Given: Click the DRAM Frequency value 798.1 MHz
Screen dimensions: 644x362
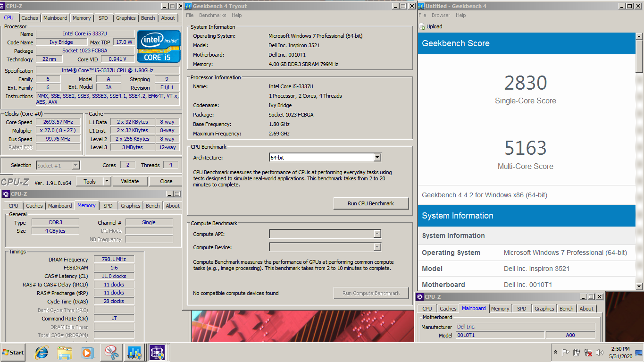Looking at the screenshot, I should [114, 259].
